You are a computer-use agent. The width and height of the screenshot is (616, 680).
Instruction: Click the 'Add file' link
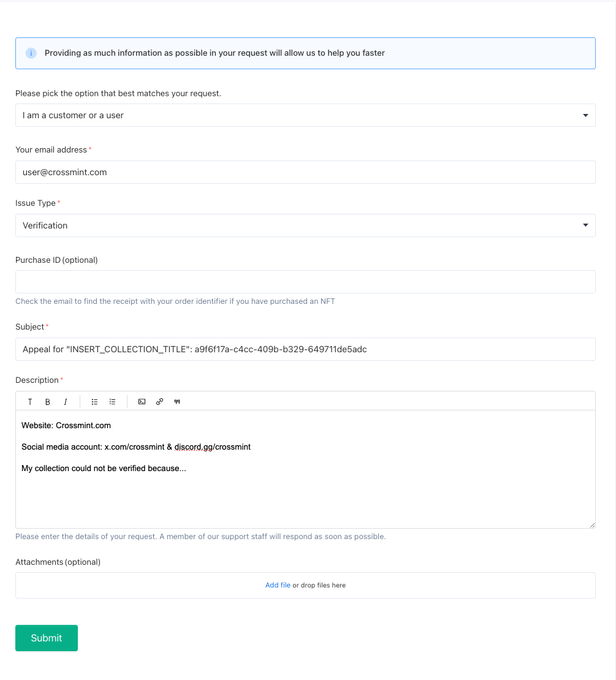click(278, 585)
